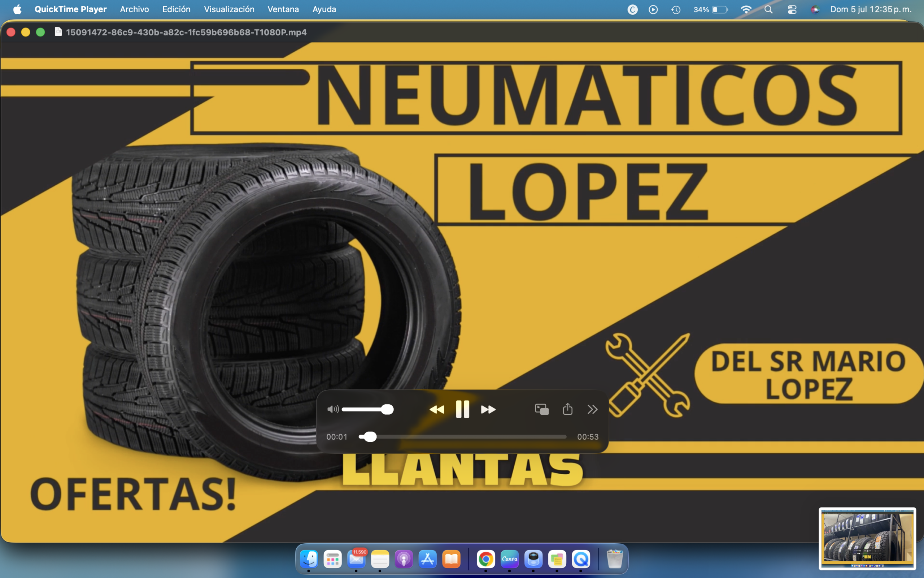Open the share menu in player controls
This screenshot has width=924, height=578.
(x=568, y=409)
